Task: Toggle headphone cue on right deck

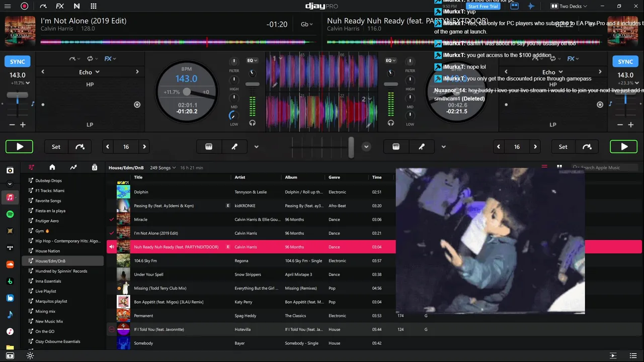Action: [x=391, y=123]
